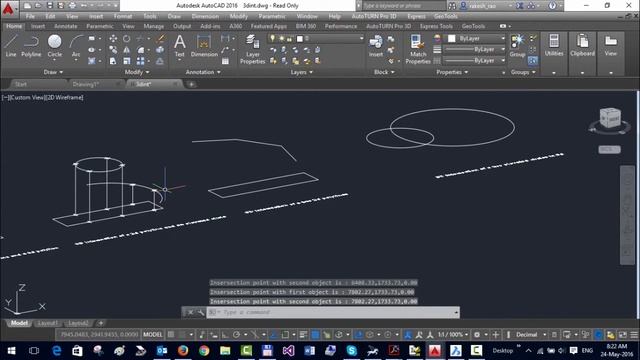Toggle MODEL space button in status bar

[x=153, y=335]
